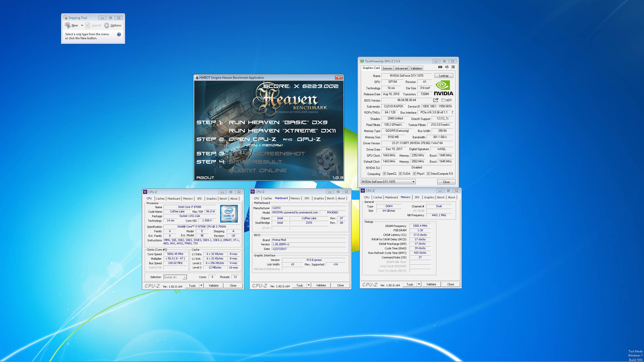Viewport: 644px width, 362px height.
Task: Click Tools button in CPU-Z Memory window
Action: tap(410, 284)
